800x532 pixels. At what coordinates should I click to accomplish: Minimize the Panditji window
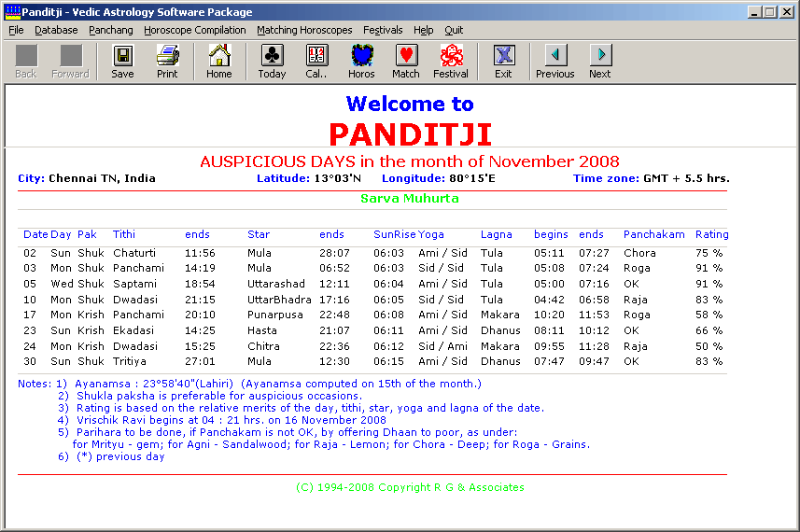pyautogui.click(x=754, y=12)
